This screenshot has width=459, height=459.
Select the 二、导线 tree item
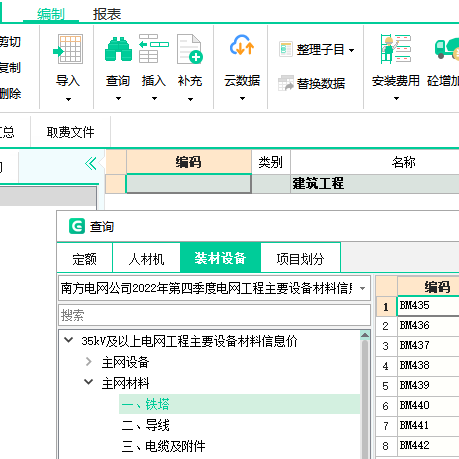pos(146,425)
